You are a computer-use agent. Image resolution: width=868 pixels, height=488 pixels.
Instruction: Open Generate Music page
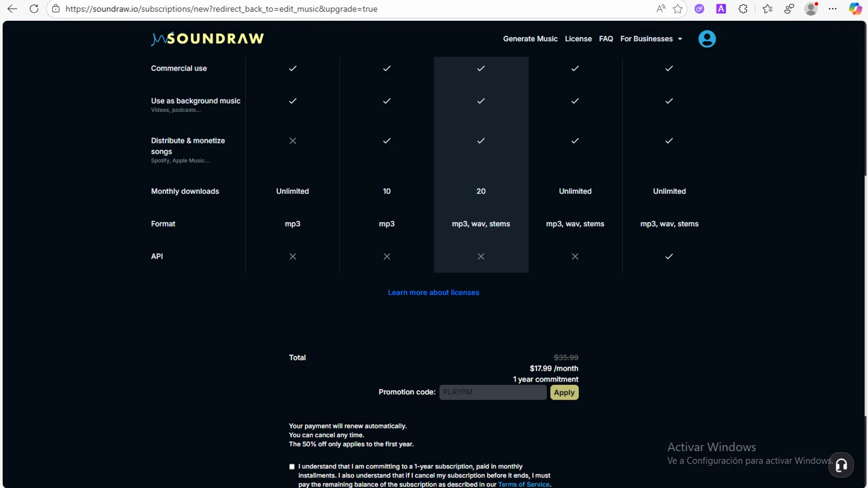click(x=530, y=39)
